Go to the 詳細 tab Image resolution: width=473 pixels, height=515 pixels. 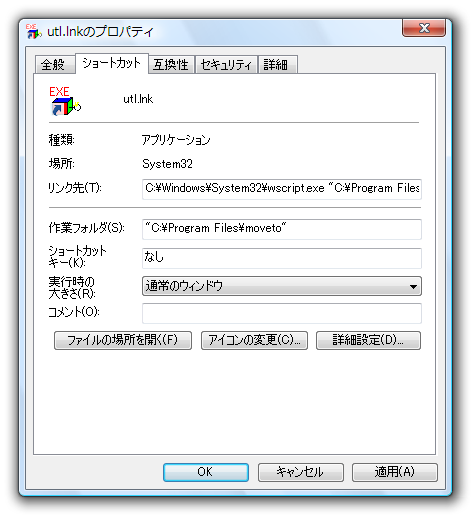tap(277, 64)
